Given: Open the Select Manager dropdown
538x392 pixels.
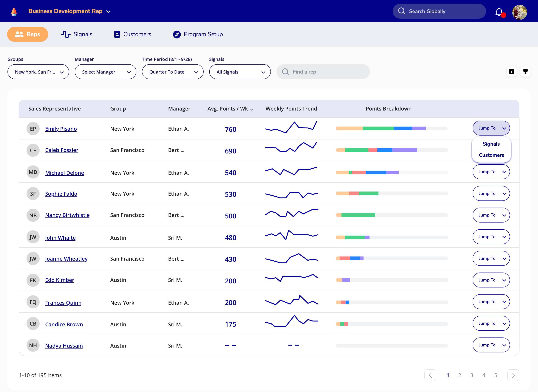Looking at the screenshot, I should click(105, 72).
